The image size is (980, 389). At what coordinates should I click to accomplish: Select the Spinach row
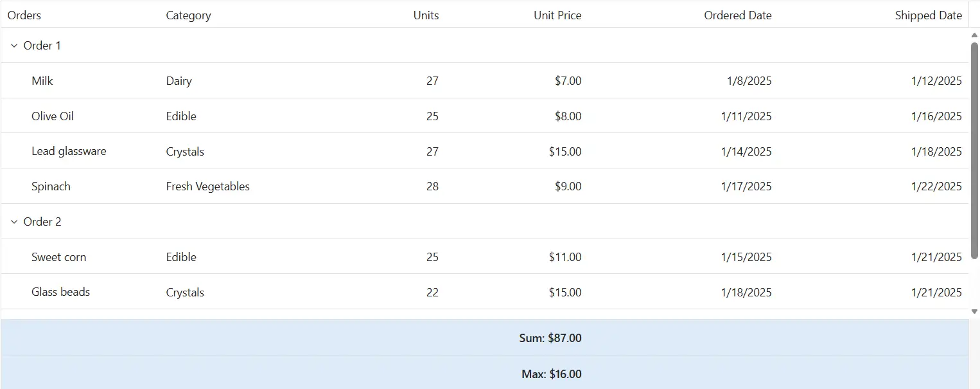[485, 186]
